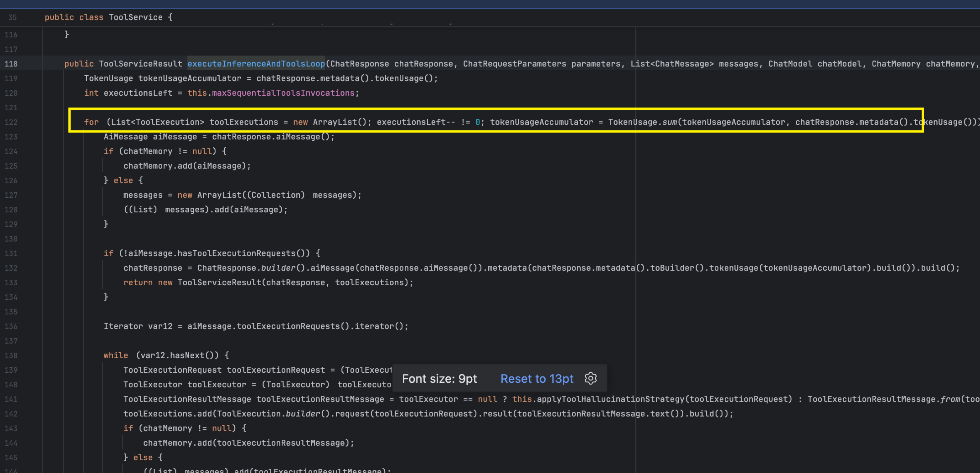Place cursor on executeInferenceAndToolsLoop method name
Viewport: 980px width, 473px height.
256,64
